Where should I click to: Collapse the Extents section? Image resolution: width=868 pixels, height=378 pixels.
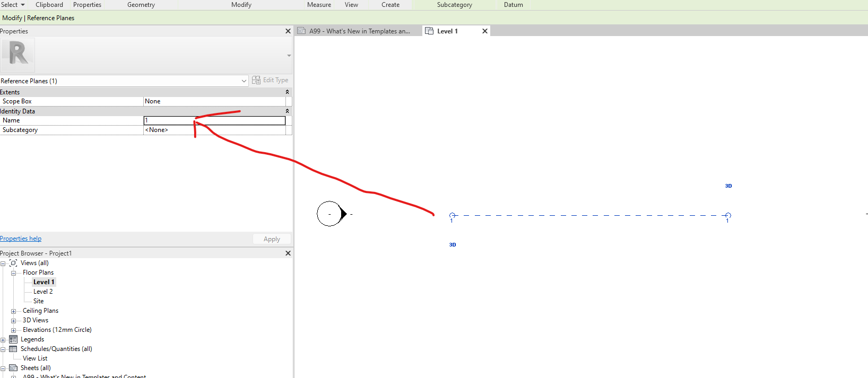(x=288, y=92)
